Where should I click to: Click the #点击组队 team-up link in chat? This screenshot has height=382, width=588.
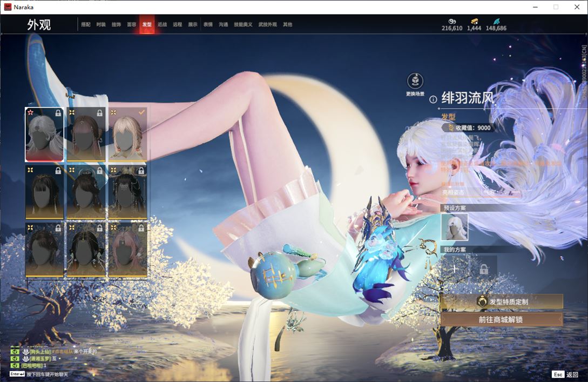(x=63, y=352)
